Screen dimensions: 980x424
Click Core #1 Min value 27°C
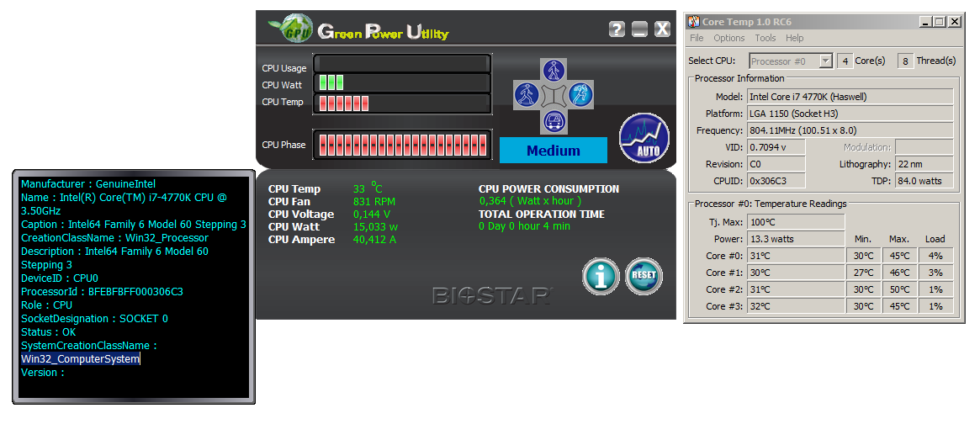[x=864, y=273]
